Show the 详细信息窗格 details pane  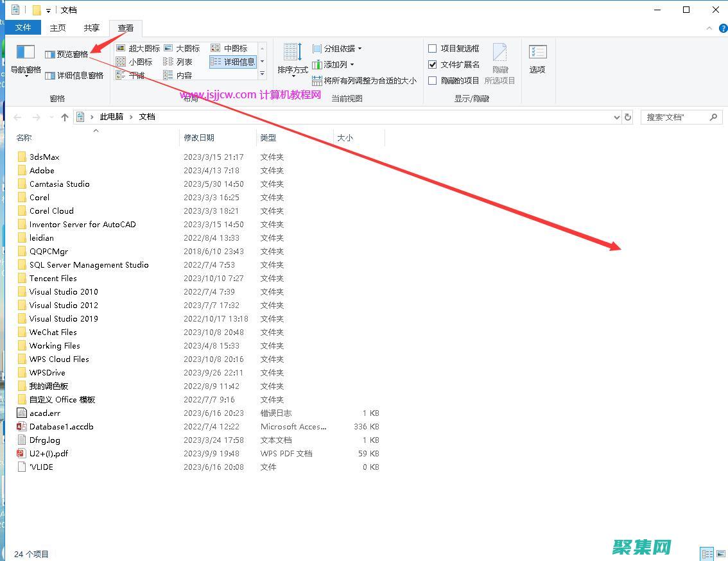click(x=74, y=76)
